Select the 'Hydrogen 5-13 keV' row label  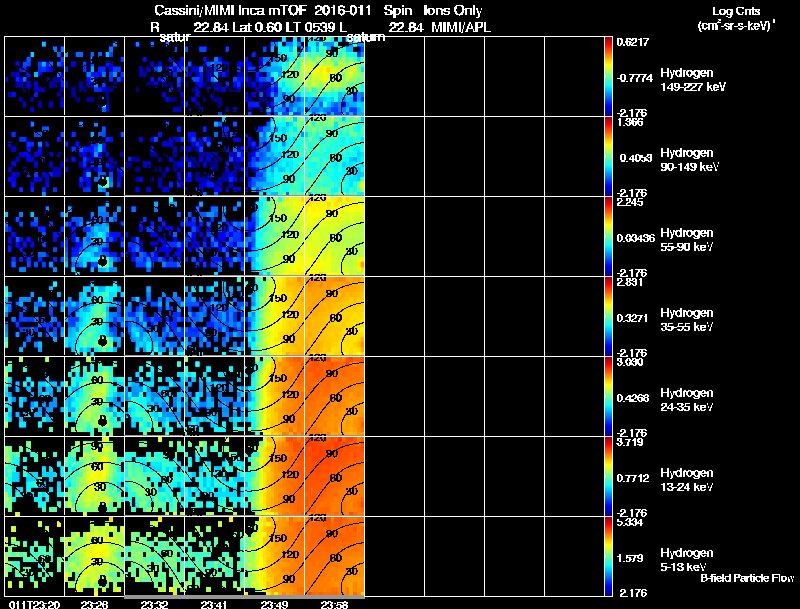click(x=687, y=560)
